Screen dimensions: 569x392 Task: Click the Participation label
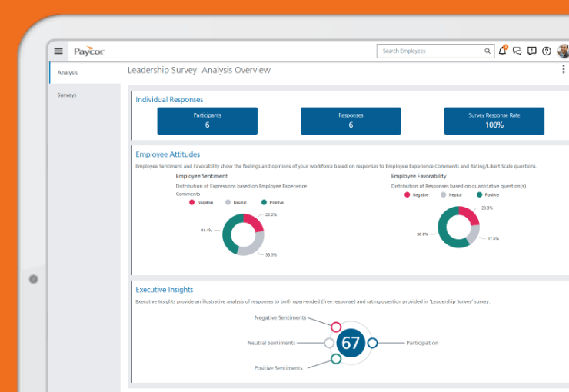pyautogui.click(x=422, y=343)
